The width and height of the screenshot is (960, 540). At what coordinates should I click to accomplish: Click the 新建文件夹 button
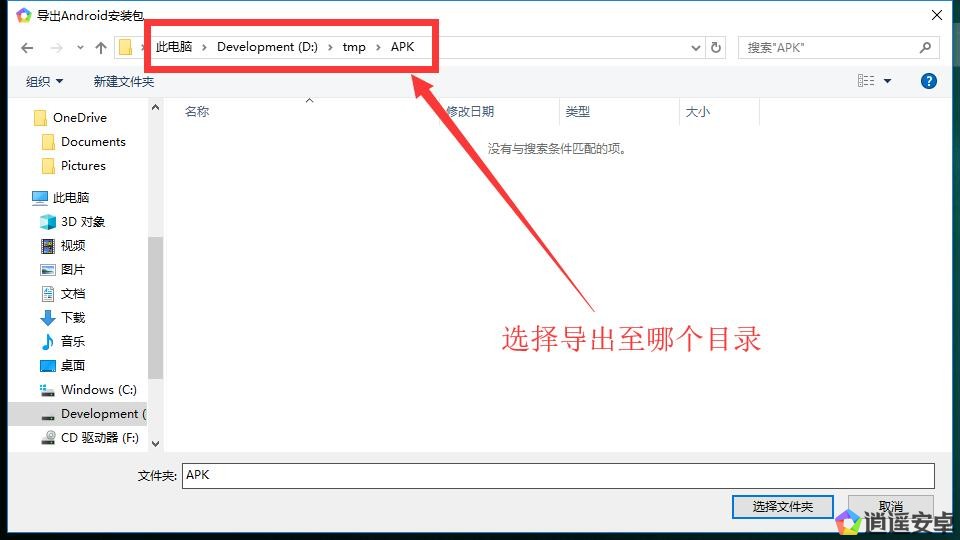(x=124, y=81)
